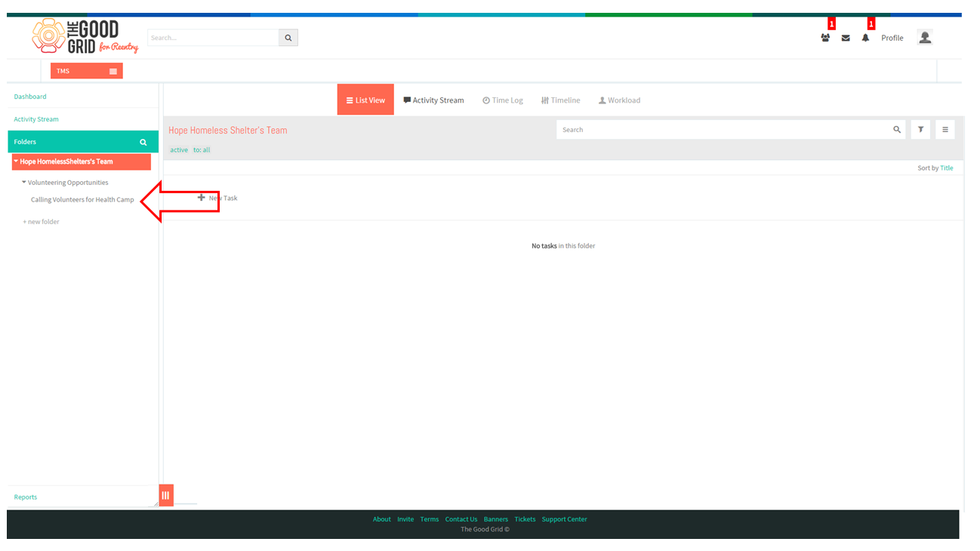
Task: Click the top Search... input field
Action: point(214,38)
